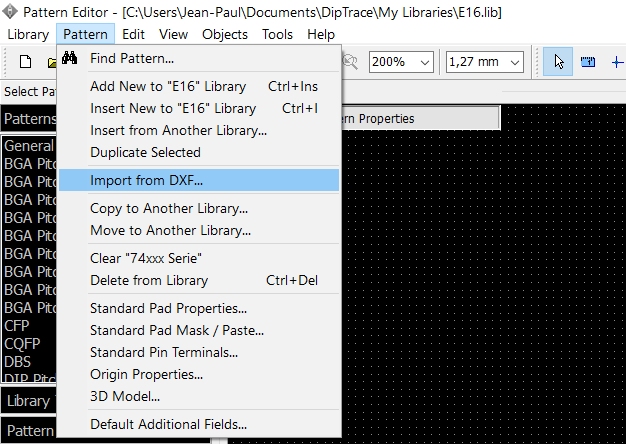
Task: Click the Library panel header at bottom left
Action: click(x=29, y=400)
